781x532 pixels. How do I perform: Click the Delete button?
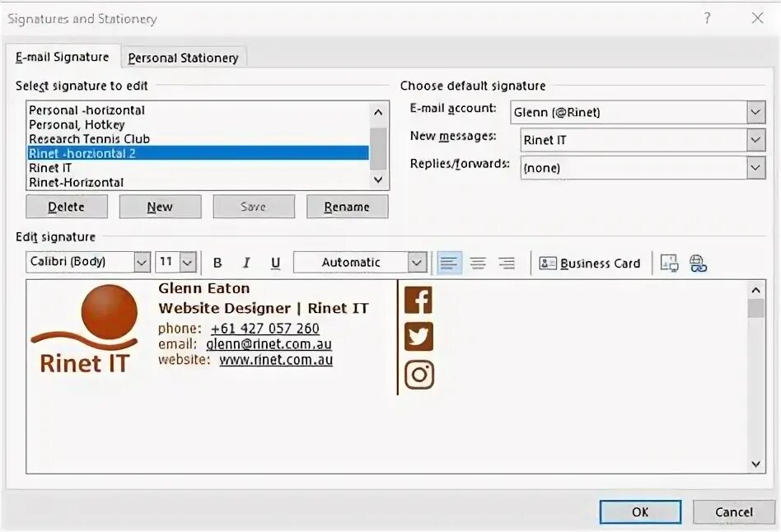[x=67, y=207]
